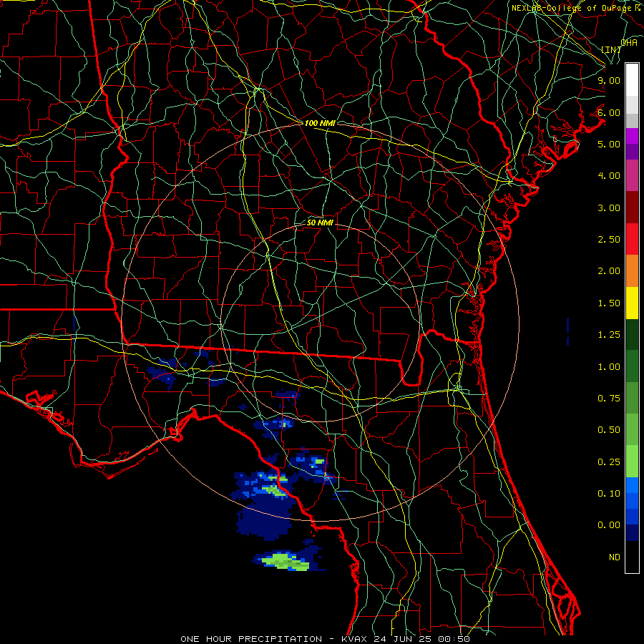This screenshot has height=644, width=644.
Task: Click the '4.00' legend value
Action: click(x=609, y=176)
